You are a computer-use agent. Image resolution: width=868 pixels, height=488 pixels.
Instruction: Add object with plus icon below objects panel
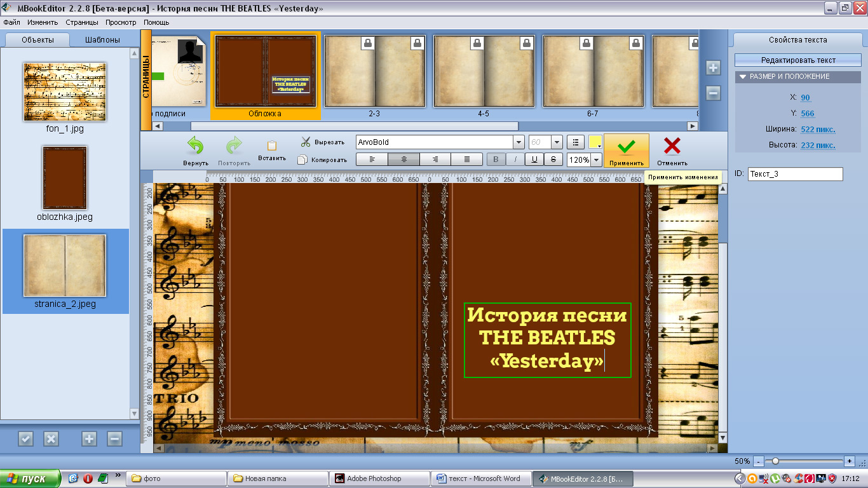[89, 438]
